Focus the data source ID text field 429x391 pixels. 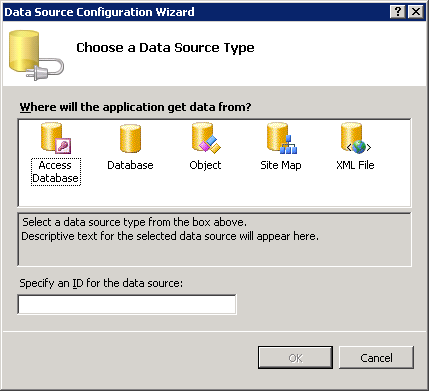tap(127, 304)
